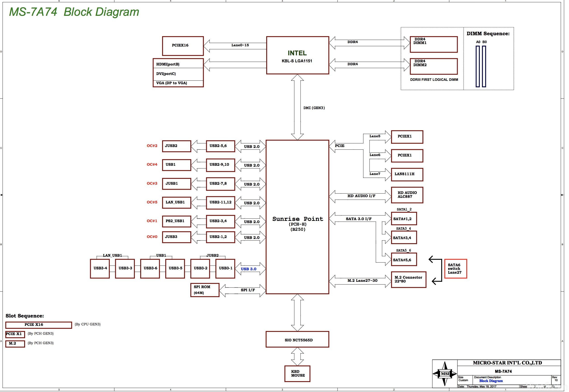Click the 'USB3-6' block
Screen dimensions: 569x392
tap(150, 269)
